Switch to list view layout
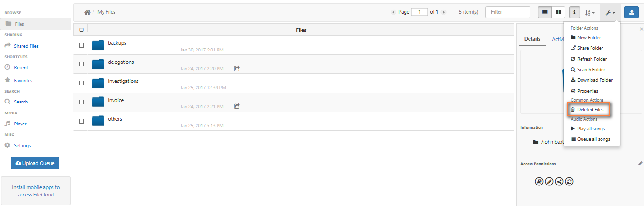Screen dimensions: 644x206 [545, 12]
